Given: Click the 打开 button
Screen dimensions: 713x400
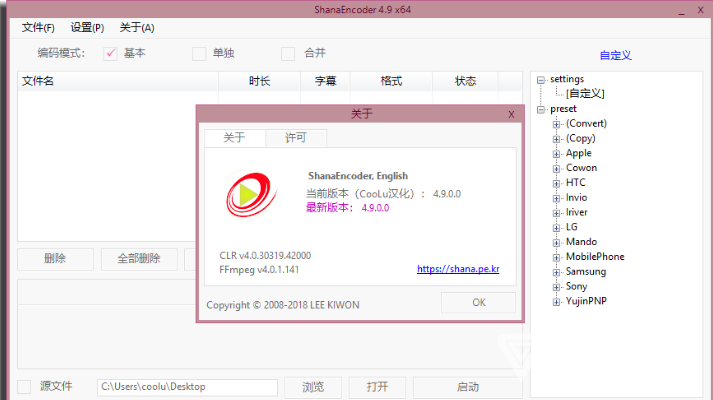Looking at the screenshot, I should pyautogui.click(x=377, y=387).
